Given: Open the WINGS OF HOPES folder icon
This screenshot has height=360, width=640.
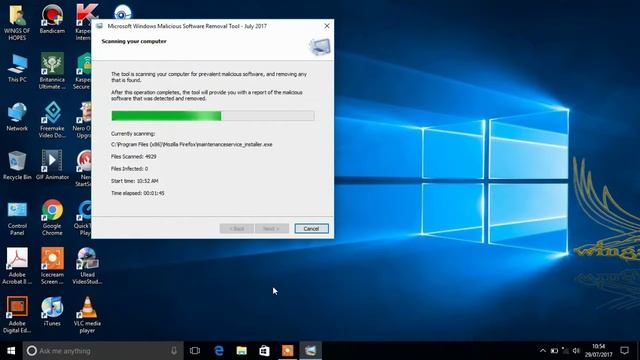Looking at the screenshot, I should pos(17,23).
